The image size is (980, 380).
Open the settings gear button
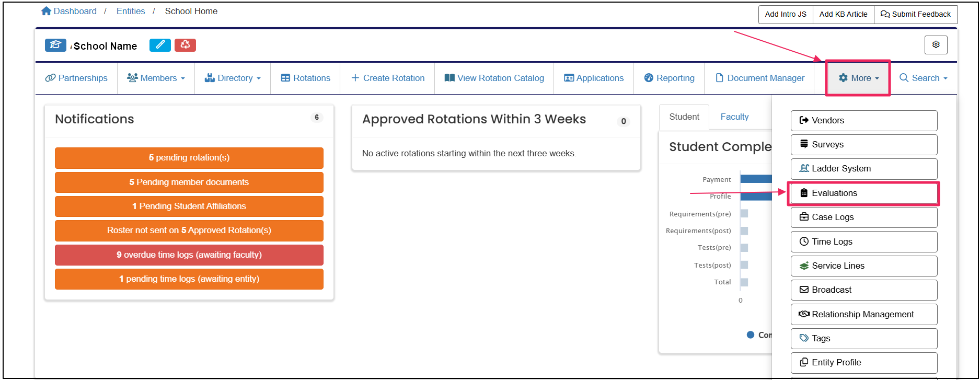point(936,45)
